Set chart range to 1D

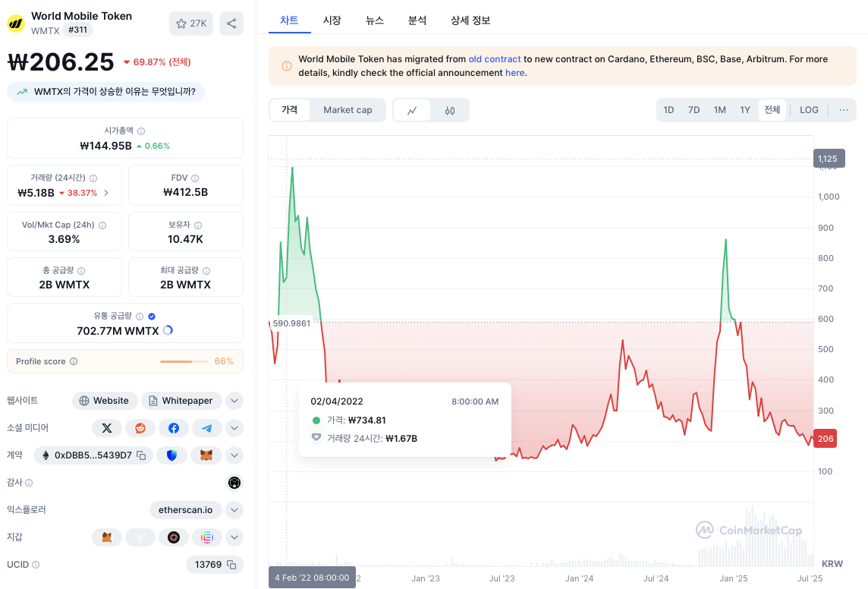pos(668,109)
